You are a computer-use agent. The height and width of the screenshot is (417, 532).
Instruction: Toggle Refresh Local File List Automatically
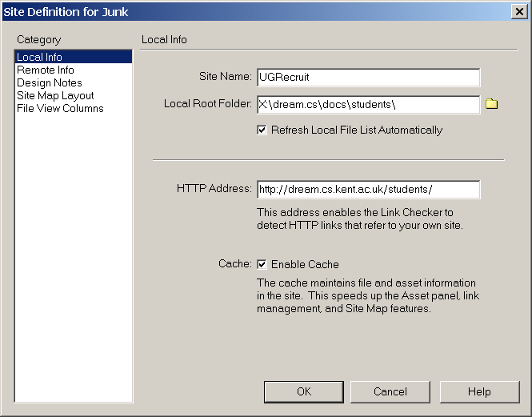click(x=262, y=130)
